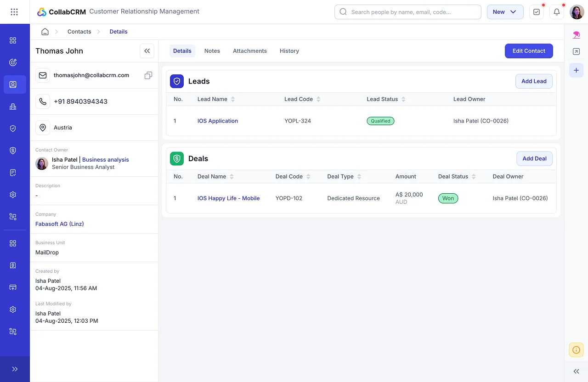Sort by Lead Status column

tap(403, 99)
